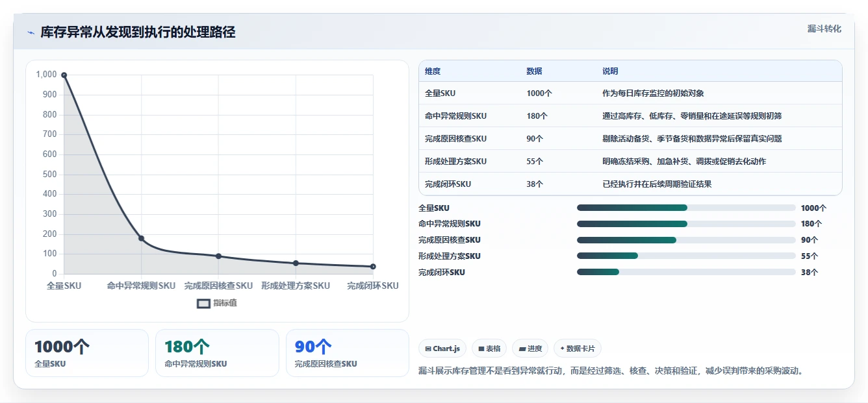Click the 180个 value in the table

(x=537, y=116)
